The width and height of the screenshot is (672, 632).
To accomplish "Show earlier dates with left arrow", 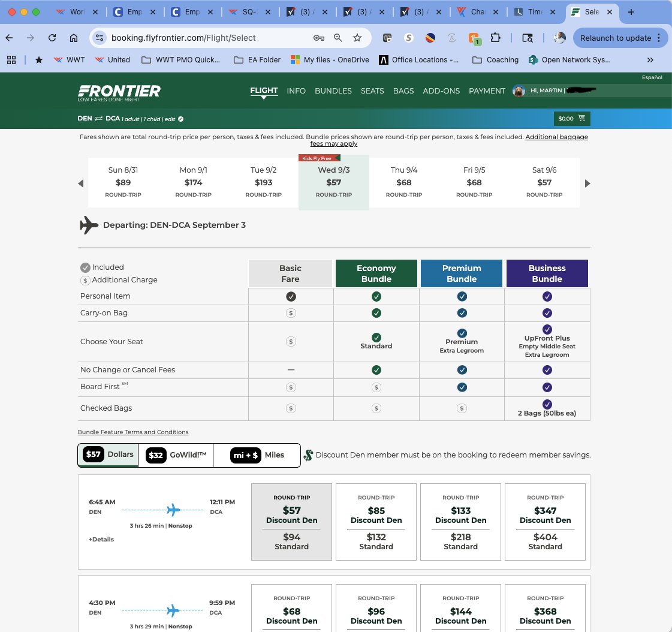I will pyautogui.click(x=80, y=183).
